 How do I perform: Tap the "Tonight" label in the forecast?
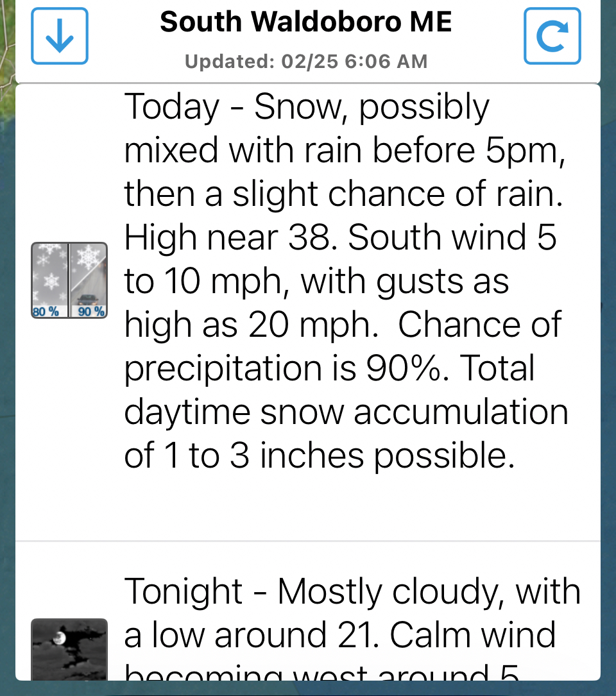tap(183, 591)
